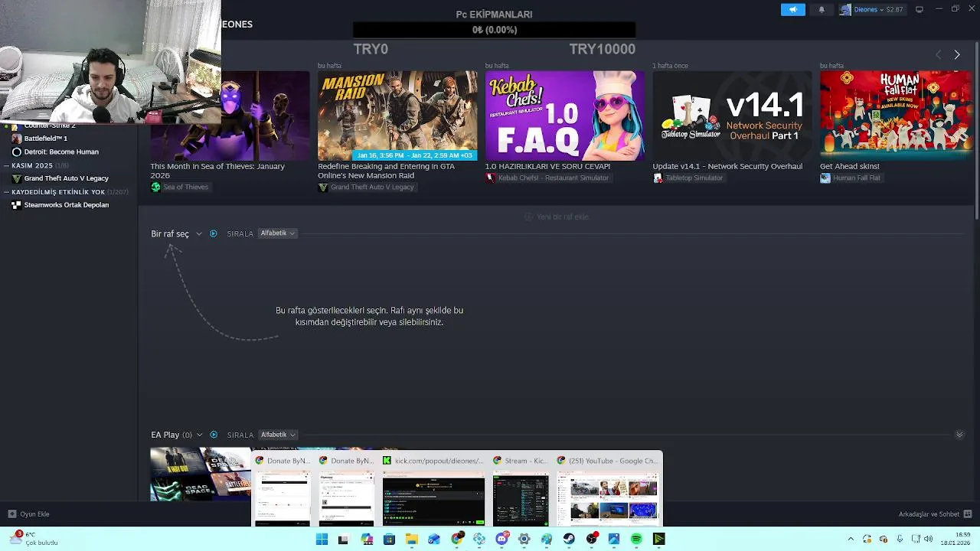Click the library vertical scrollbar
Viewport: 980px width, 551px height.
(x=976, y=130)
